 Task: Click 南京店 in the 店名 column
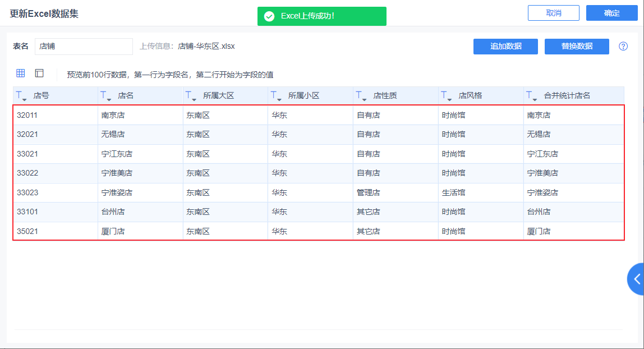coord(113,116)
